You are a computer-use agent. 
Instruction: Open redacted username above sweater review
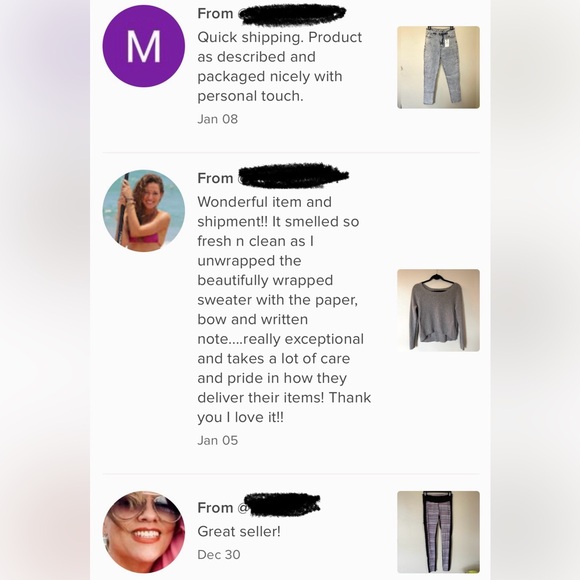(293, 176)
